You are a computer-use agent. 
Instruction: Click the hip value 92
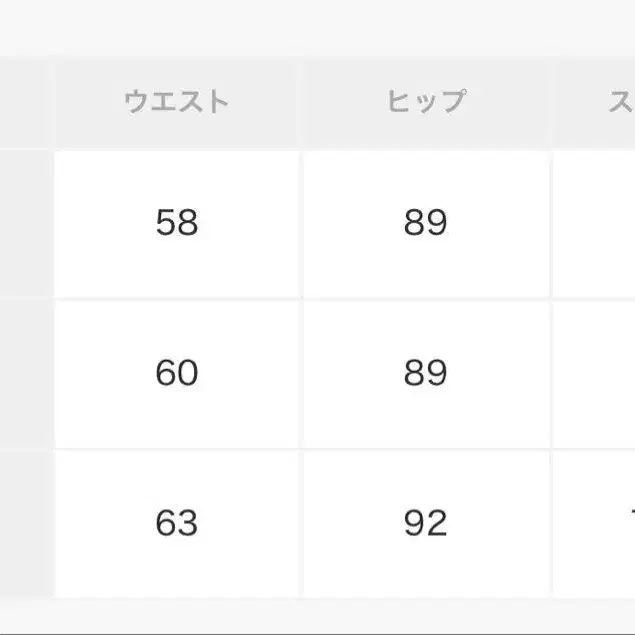[425, 523]
